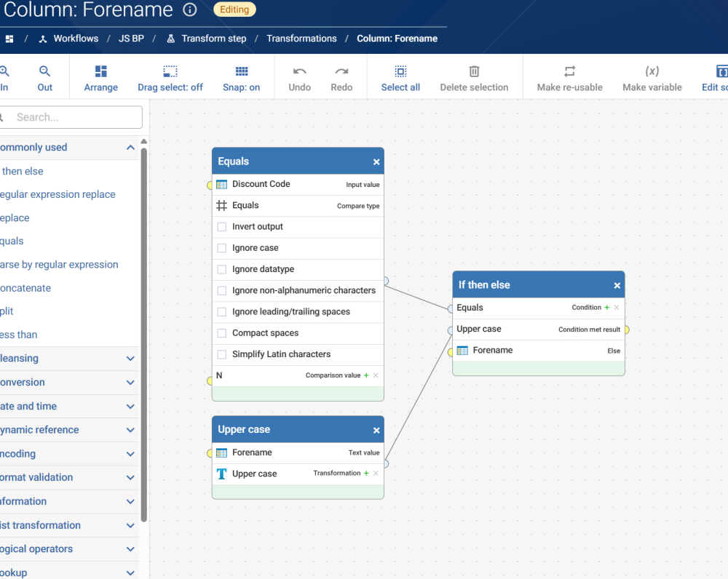
Task: Remove Condition using its x icon
Action: [617, 308]
